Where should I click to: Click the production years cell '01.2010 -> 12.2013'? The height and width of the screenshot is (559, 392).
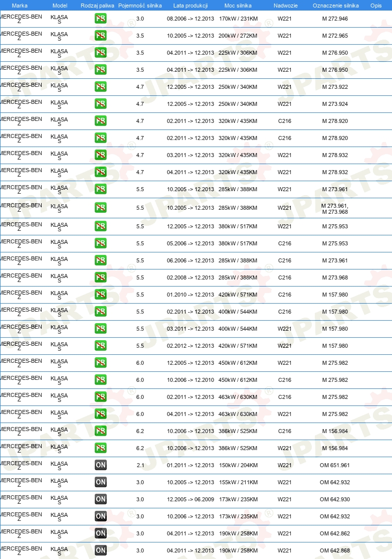tap(190, 295)
